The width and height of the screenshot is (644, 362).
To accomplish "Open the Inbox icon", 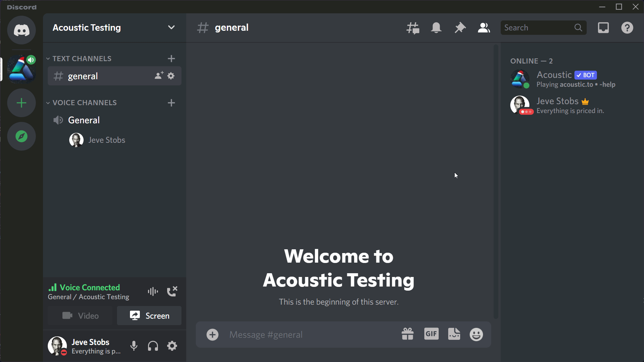I will pos(603,28).
